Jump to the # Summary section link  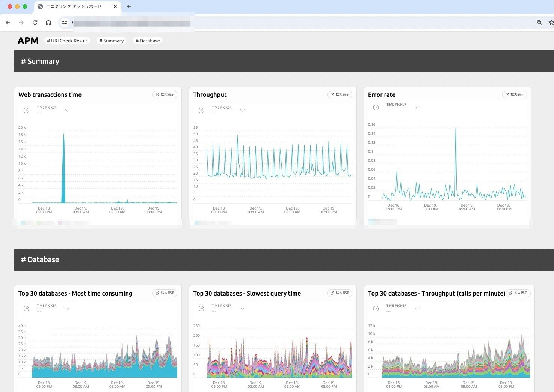click(x=112, y=41)
